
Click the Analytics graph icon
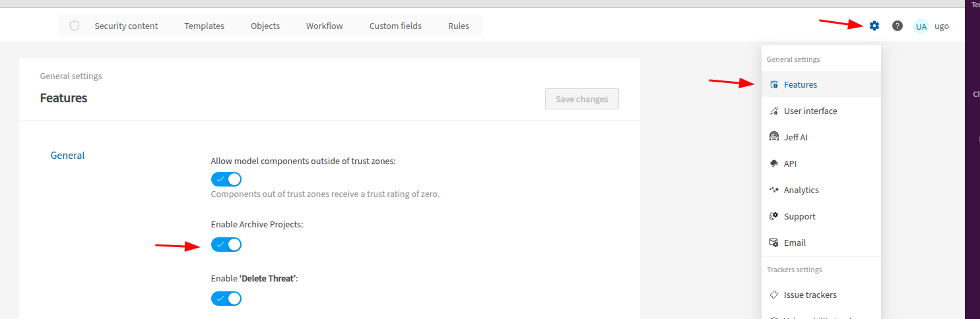tap(774, 190)
